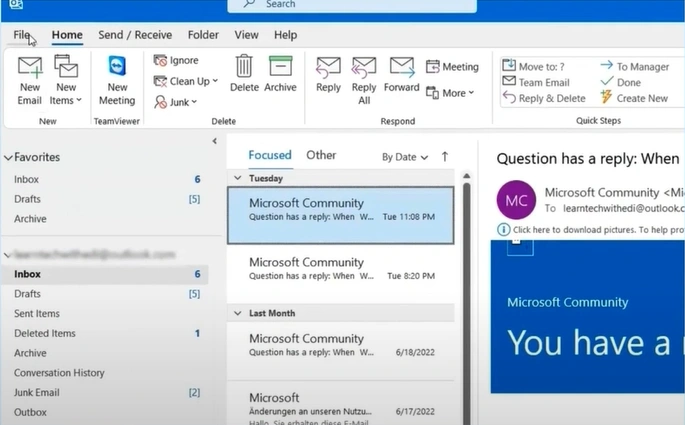Open the 6/18/2022 Microsoft Community email
685x425 pixels.
[x=340, y=350]
